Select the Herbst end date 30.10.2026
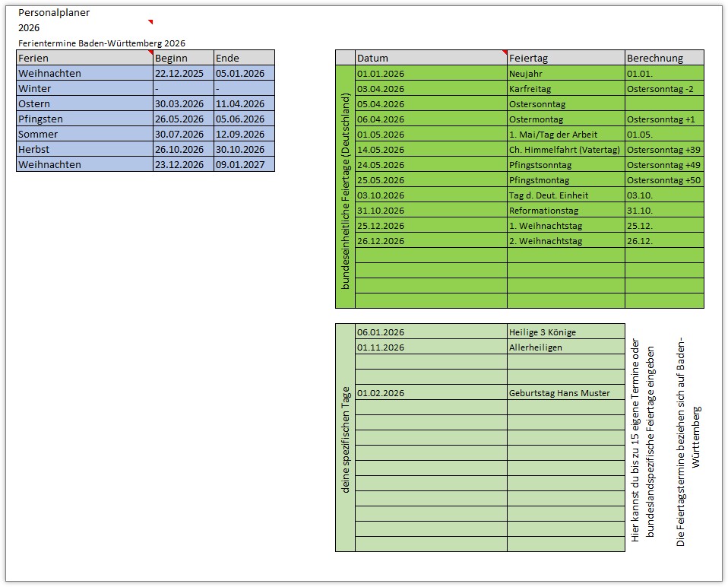 click(243, 149)
